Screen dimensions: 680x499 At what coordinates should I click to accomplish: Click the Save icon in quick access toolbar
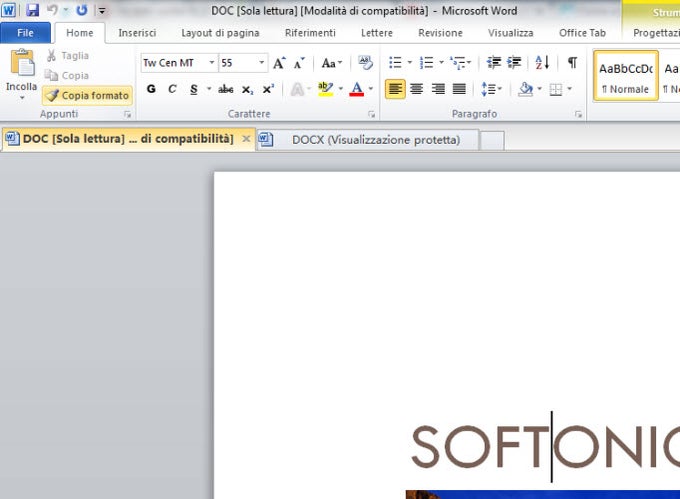pyautogui.click(x=33, y=10)
